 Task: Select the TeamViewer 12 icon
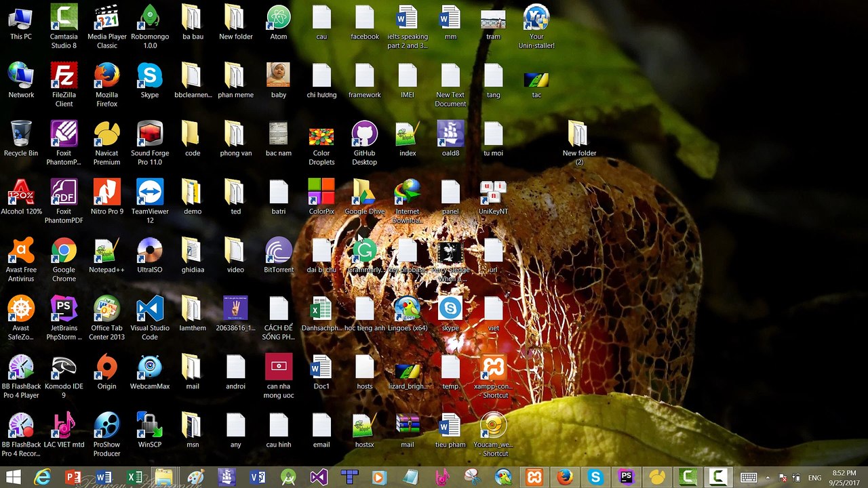[150, 201]
